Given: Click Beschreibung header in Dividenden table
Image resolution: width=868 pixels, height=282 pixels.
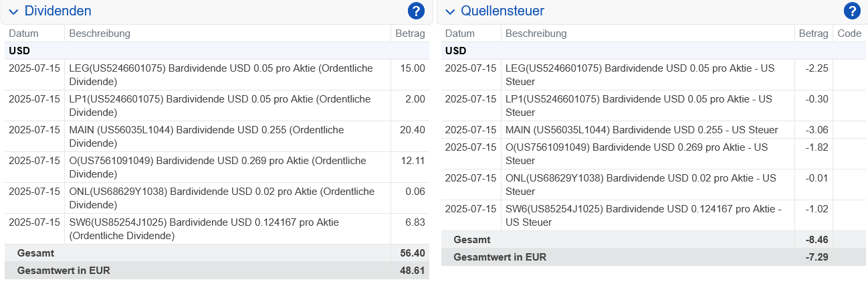Looking at the screenshot, I should point(100,33).
